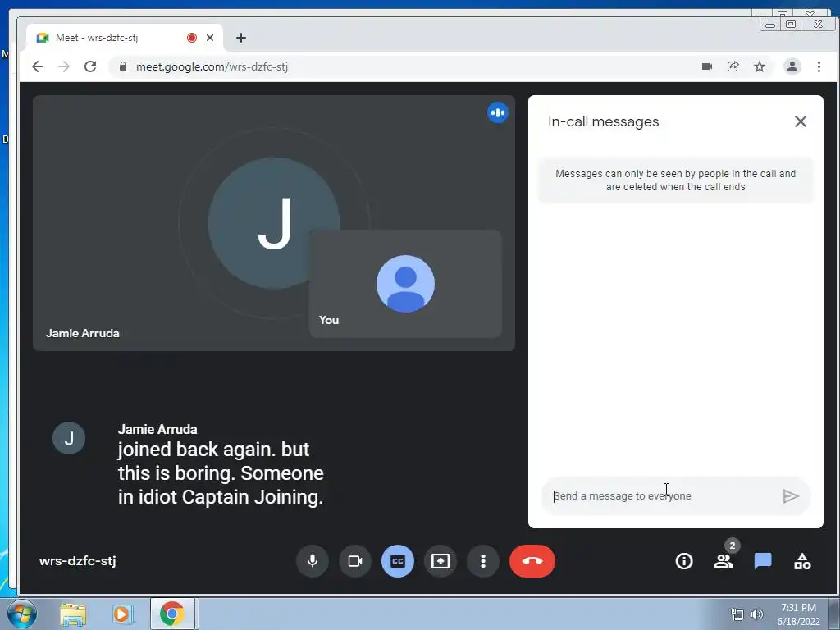Image resolution: width=840 pixels, height=630 pixels.
Task: Click the small J avatar beside captions
Action: pos(69,438)
